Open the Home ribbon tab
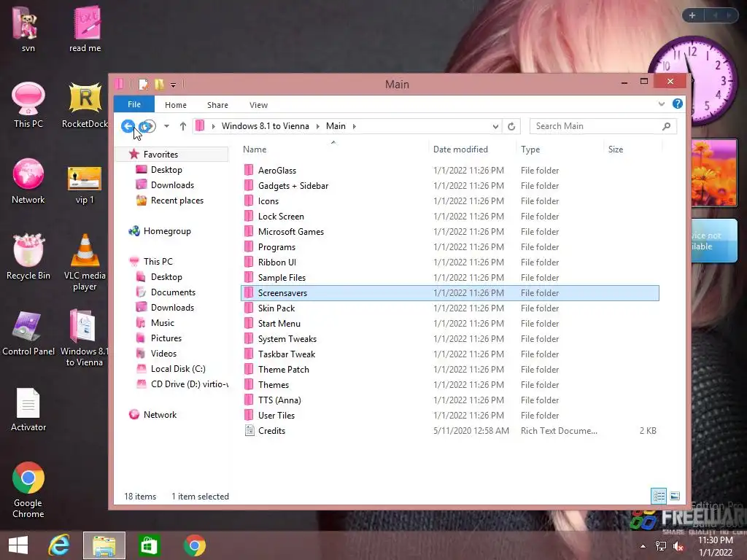747x560 pixels. [176, 105]
